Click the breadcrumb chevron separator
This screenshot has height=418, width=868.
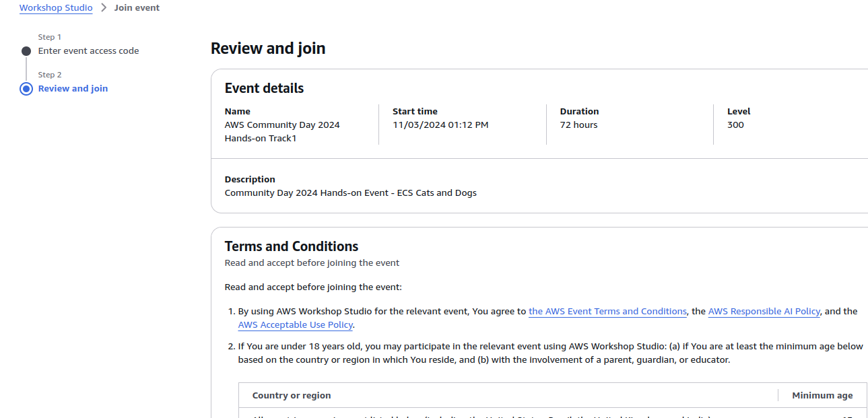click(x=104, y=8)
